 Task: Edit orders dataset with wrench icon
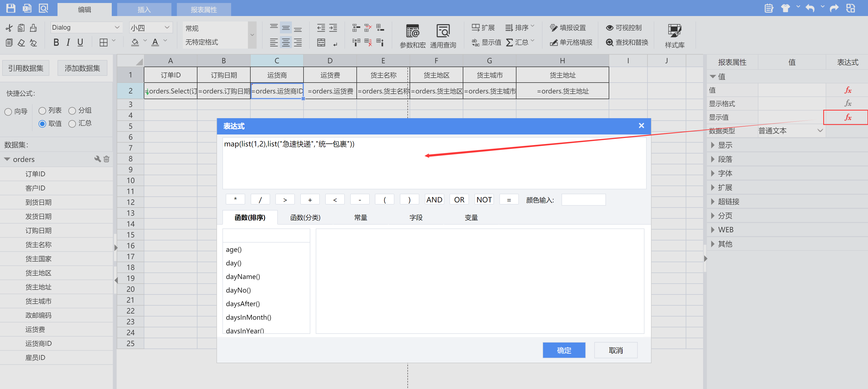click(97, 159)
